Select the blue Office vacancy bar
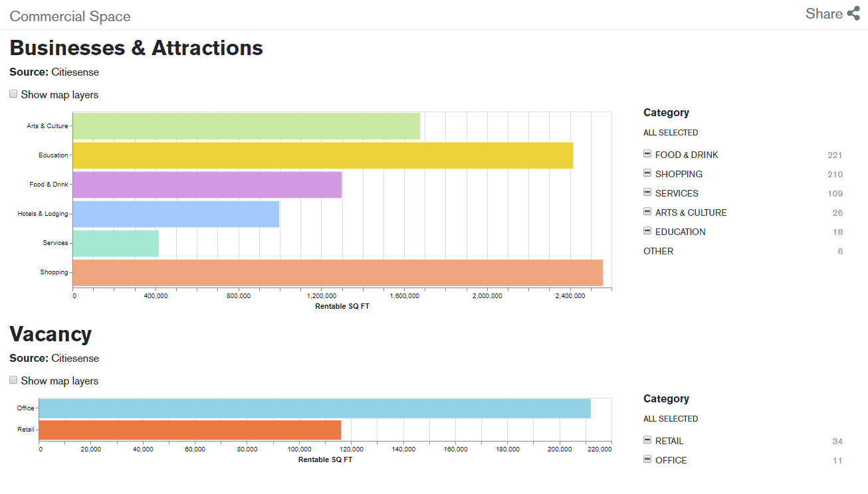This screenshot has width=868, height=494. point(315,408)
